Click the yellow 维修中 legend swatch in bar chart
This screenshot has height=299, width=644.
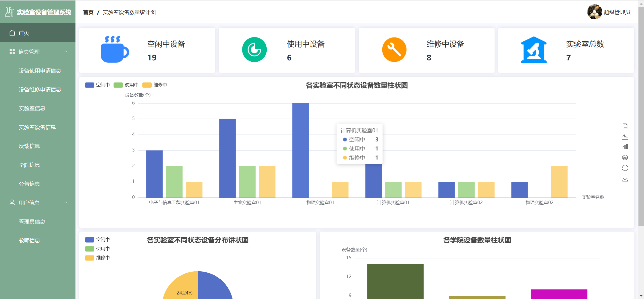[147, 85]
